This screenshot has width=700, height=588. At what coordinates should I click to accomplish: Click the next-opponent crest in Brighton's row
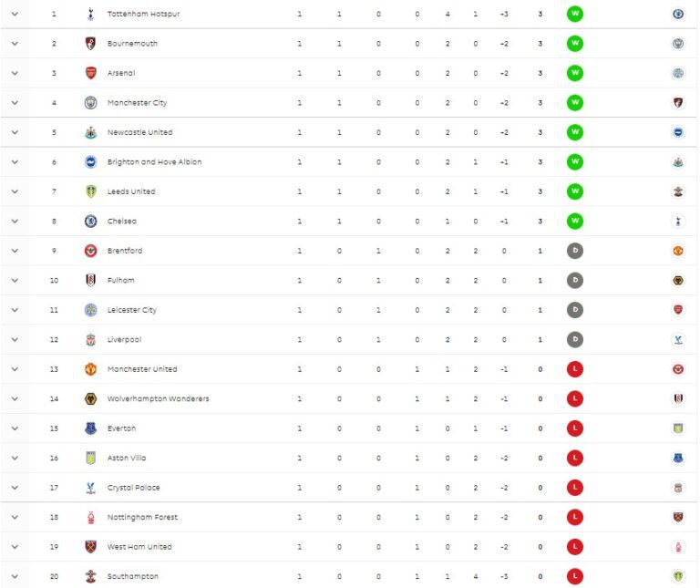[677, 162]
